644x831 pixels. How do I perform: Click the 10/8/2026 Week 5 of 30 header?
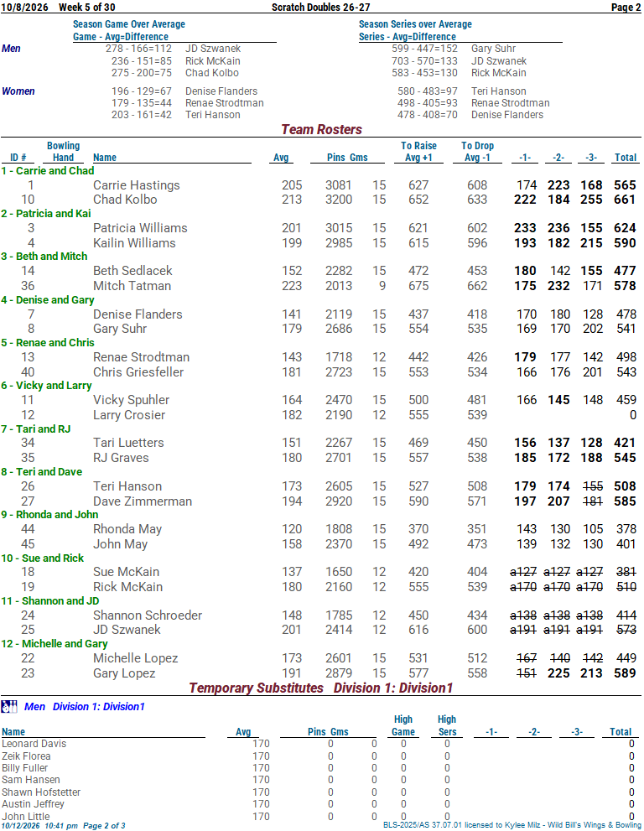click(x=59, y=8)
